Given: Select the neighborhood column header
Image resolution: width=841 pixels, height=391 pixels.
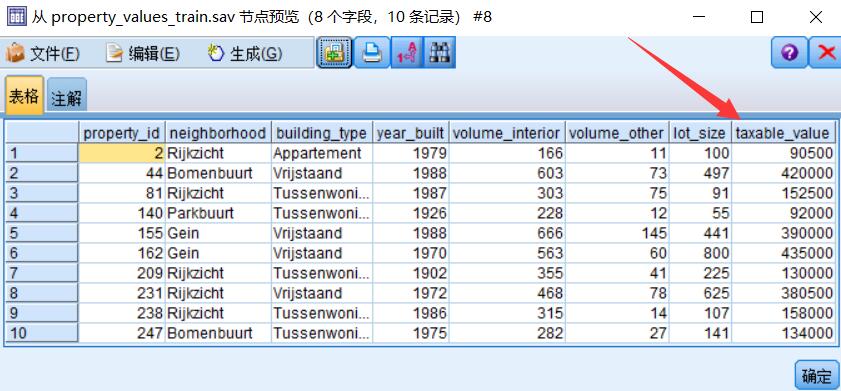Looking at the screenshot, I should coord(218,132).
